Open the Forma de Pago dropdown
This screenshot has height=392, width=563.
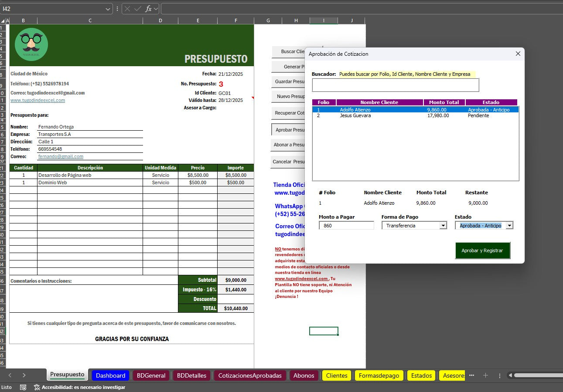[x=444, y=225]
